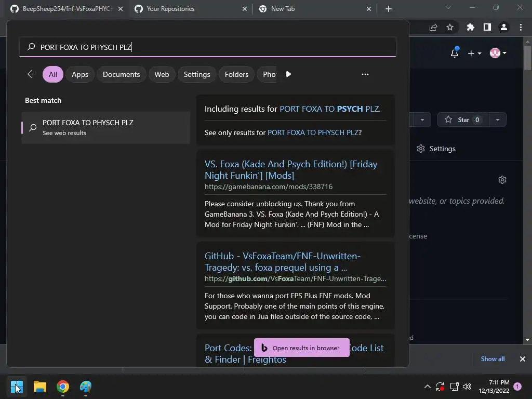
Task: Click Open results in browser button
Action: pos(302,348)
